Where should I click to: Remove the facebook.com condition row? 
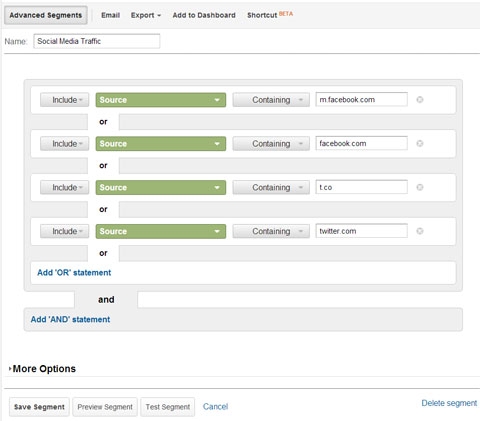tap(420, 143)
